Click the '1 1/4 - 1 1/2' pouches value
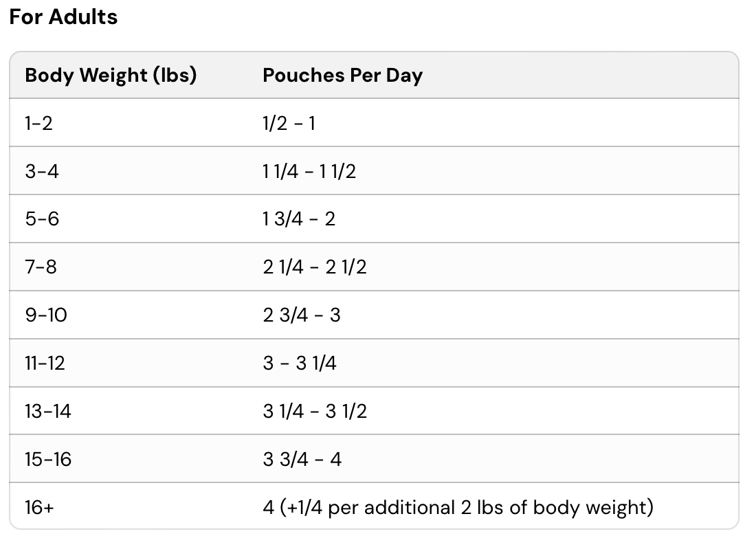 pos(309,171)
